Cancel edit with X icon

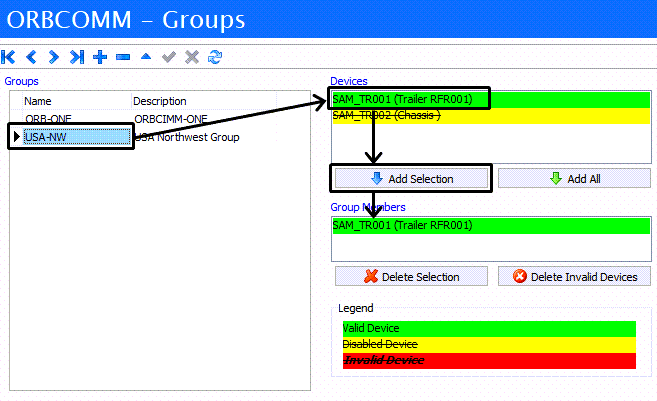pyautogui.click(x=192, y=57)
